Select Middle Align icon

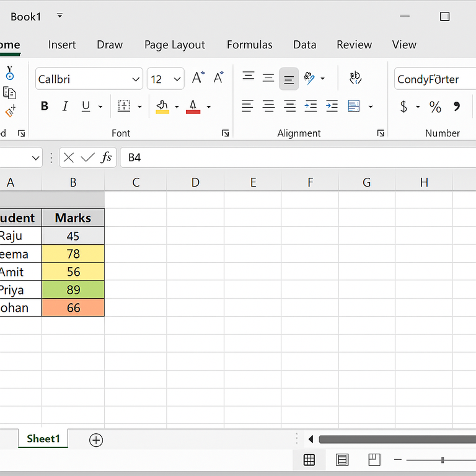pyautogui.click(x=268, y=77)
